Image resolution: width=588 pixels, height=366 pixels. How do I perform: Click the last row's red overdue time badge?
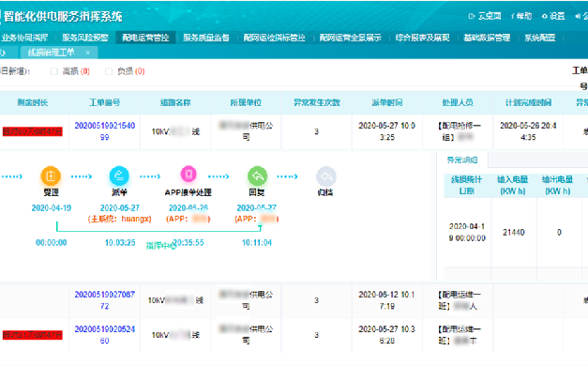pos(32,335)
